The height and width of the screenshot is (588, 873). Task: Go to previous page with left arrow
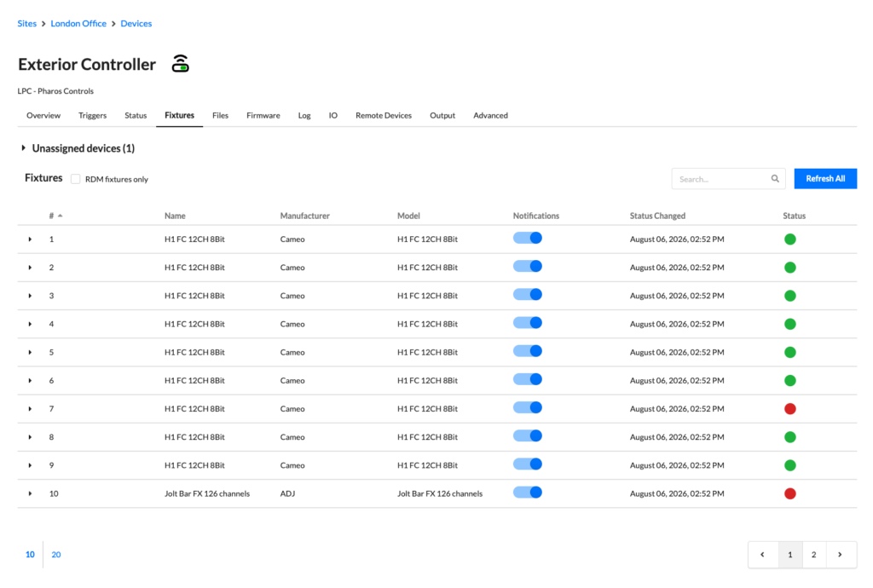[763, 555]
